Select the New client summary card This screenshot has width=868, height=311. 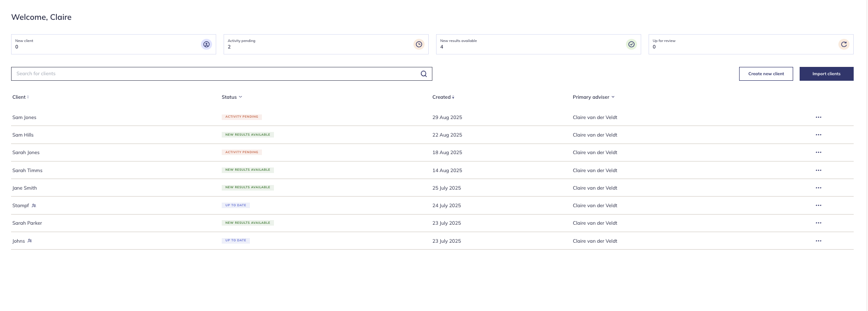(x=114, y=44)
